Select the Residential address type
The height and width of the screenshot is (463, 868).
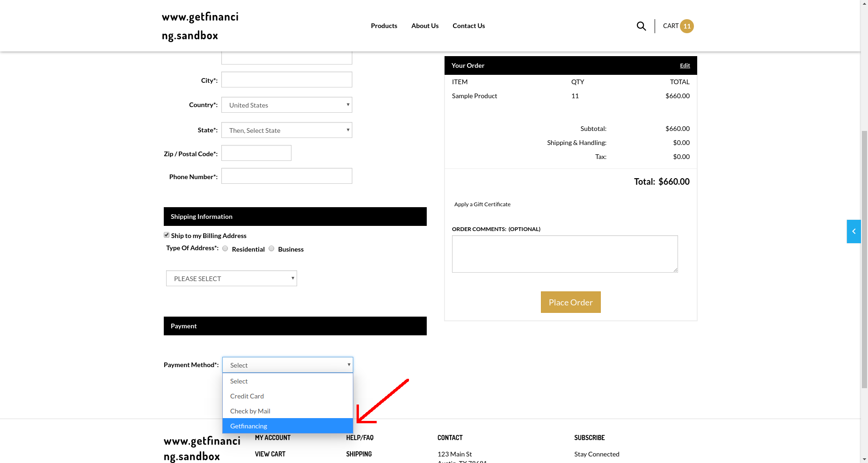(x=225, y=248)
